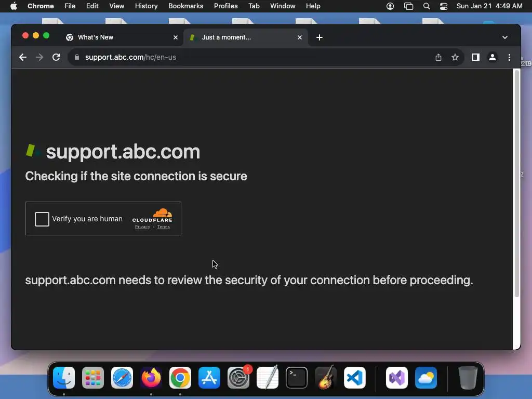This screenshot has width=532, height=399.
Task: Open the cloud weather app in Dock
Action: pos(426,378)
